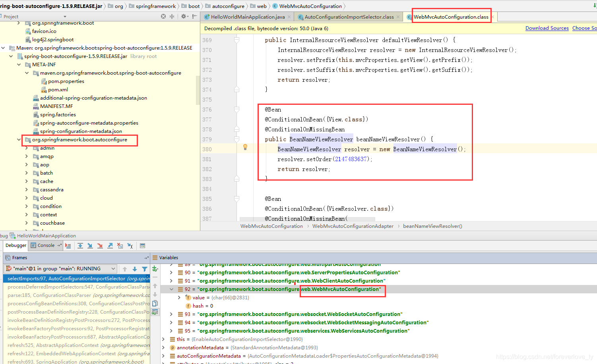Click Step Into debugger icon
Screen dimensions: 597x364
pyautogui.click(x=90, y=246)
